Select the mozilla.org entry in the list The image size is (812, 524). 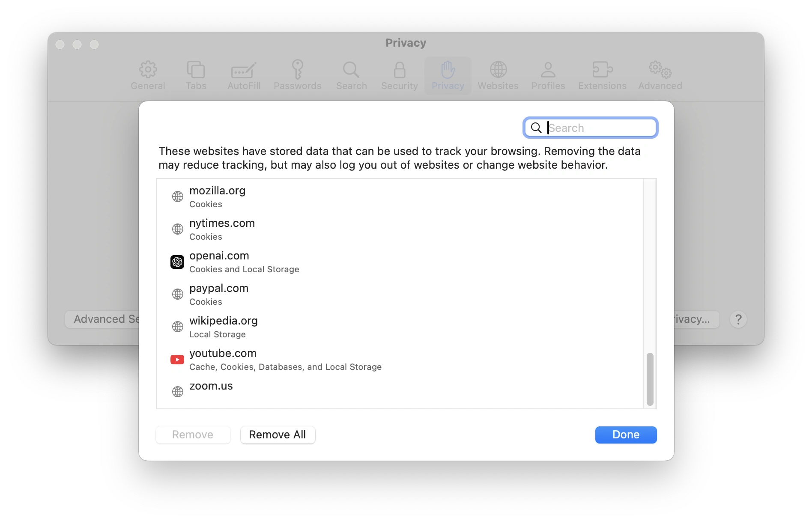coord(300,196)
